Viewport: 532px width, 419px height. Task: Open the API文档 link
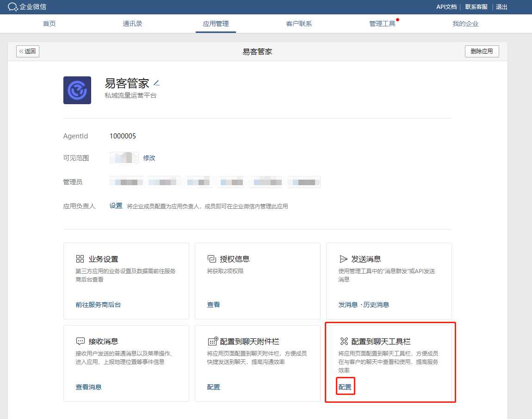tap(446, 7)
